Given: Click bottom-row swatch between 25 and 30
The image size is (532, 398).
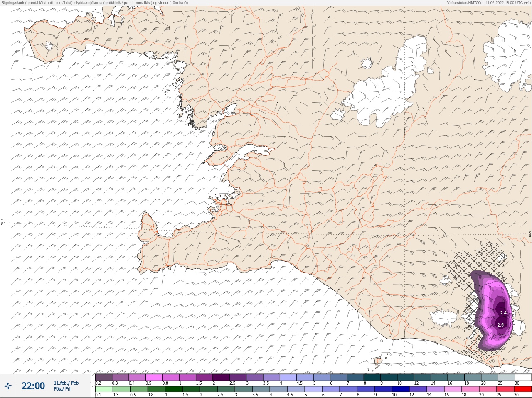Looking at the screenshot, I should point(506,389).
